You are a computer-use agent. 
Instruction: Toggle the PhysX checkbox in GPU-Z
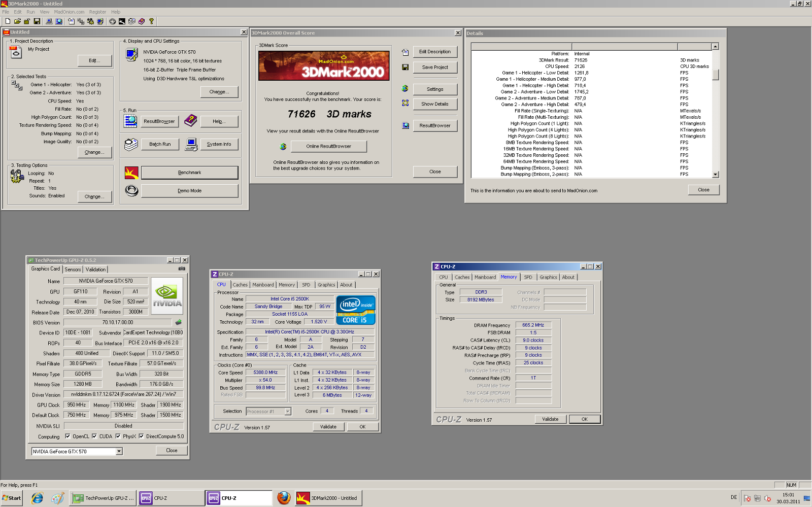click(118, 436)
